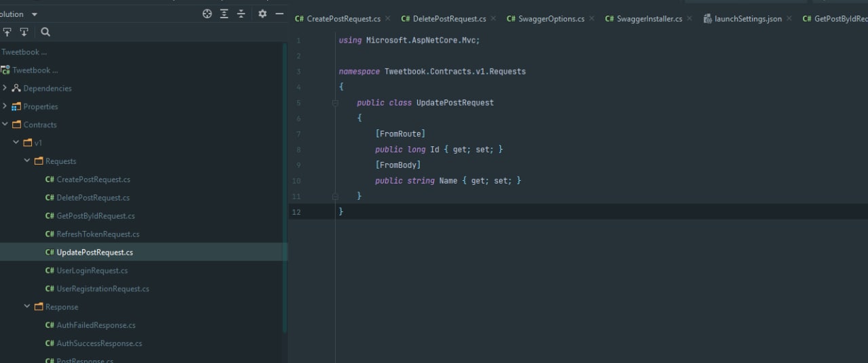Click the Collapse All icon
The width and height of the screenshot is (868, 363).
[241, 14]
